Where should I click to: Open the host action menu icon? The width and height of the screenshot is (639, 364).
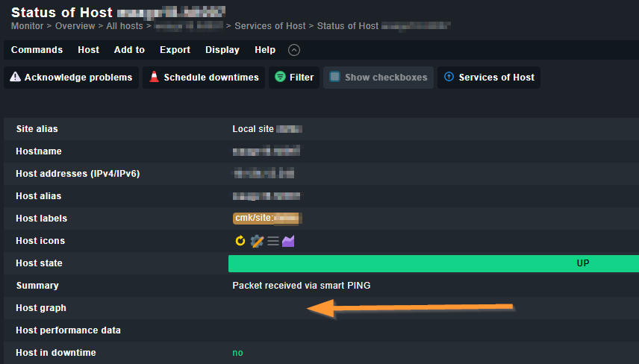tap(273, 241)
